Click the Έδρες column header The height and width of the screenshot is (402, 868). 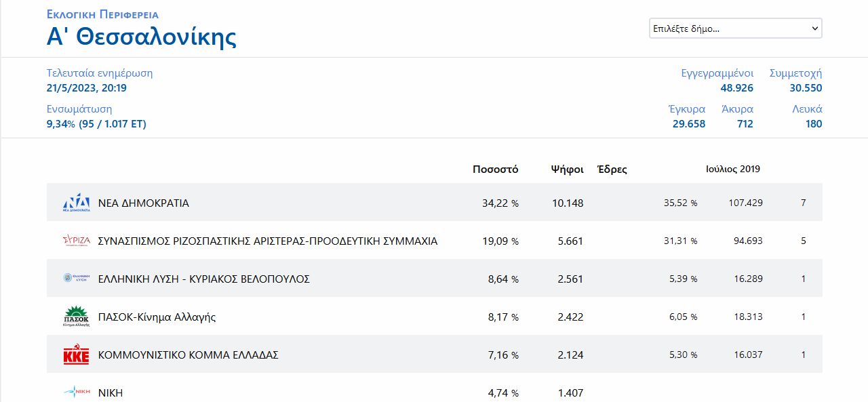coord(612,169)
